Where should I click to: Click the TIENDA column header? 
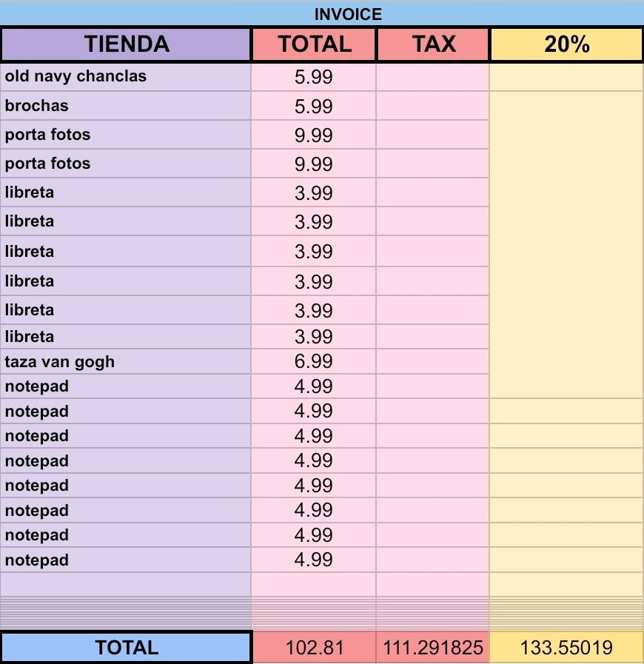[x=126, y=44]
